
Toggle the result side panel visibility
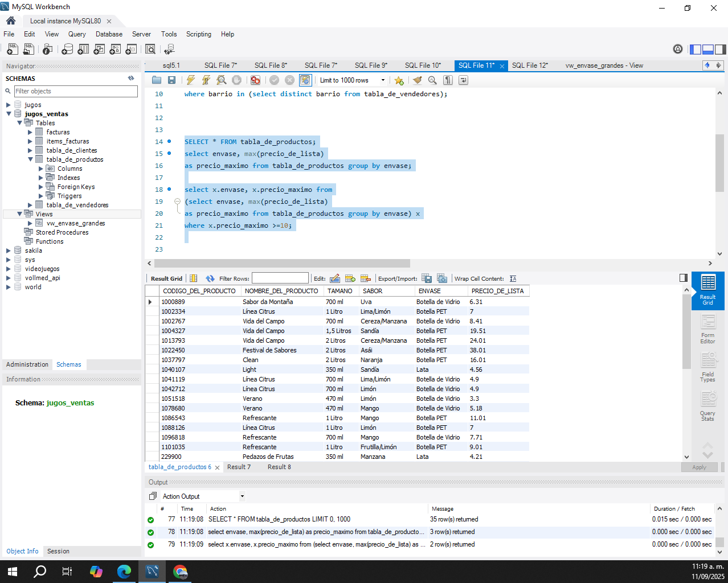[x=684, y=278]
